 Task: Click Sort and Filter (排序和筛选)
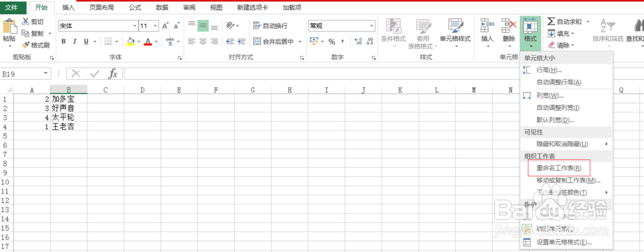(607, 33)
